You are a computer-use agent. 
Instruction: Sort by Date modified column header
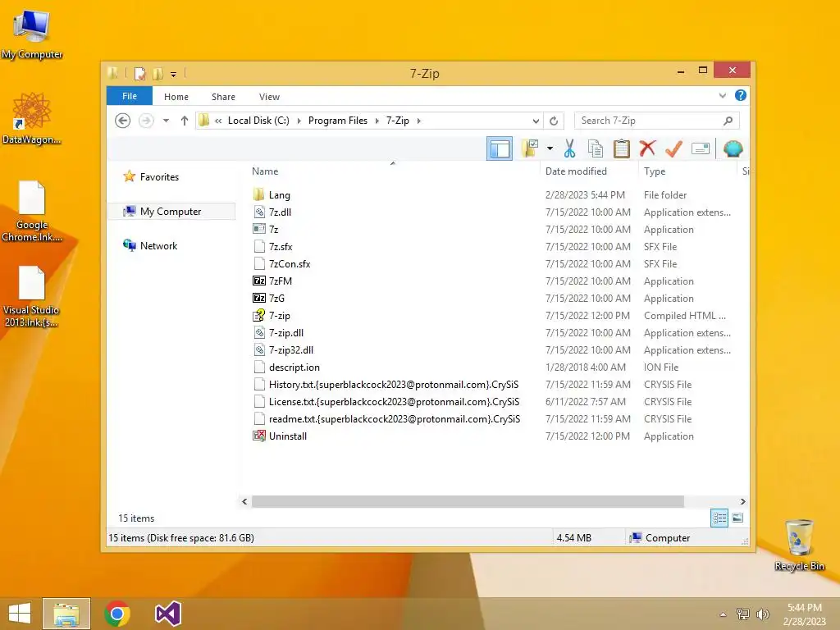589,171
